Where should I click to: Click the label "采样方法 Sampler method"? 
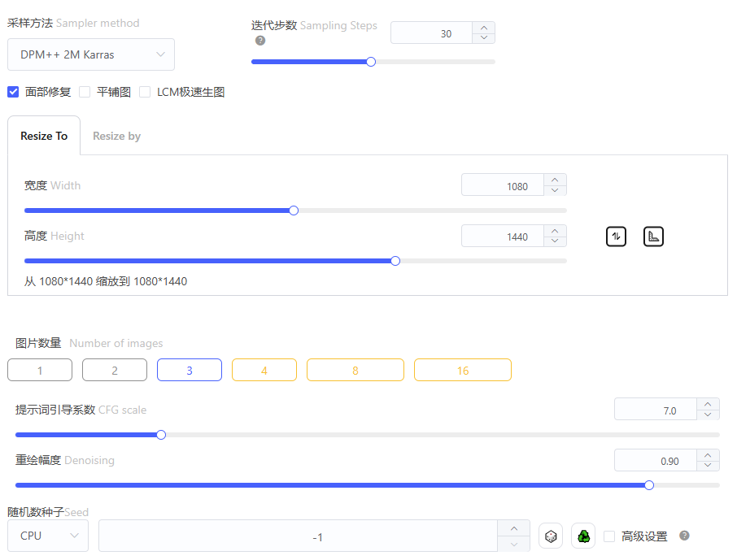point(73,23)
